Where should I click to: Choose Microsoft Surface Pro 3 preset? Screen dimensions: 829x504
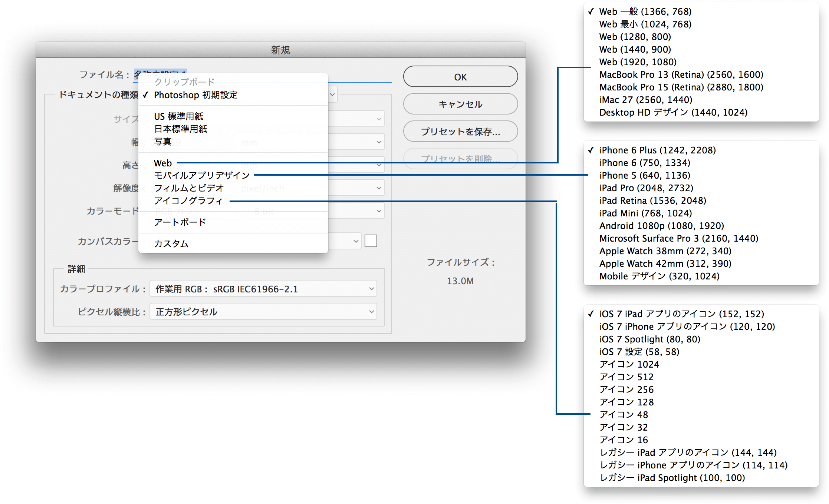(701, 238)
